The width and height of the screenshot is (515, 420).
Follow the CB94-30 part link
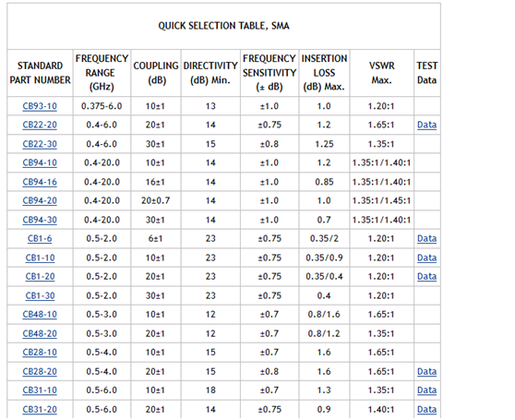pyautogui.click(x=40, y=220)
